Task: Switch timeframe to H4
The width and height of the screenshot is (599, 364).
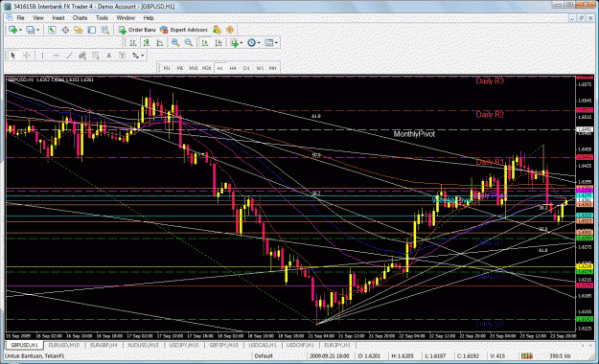Action: point(233,68)
